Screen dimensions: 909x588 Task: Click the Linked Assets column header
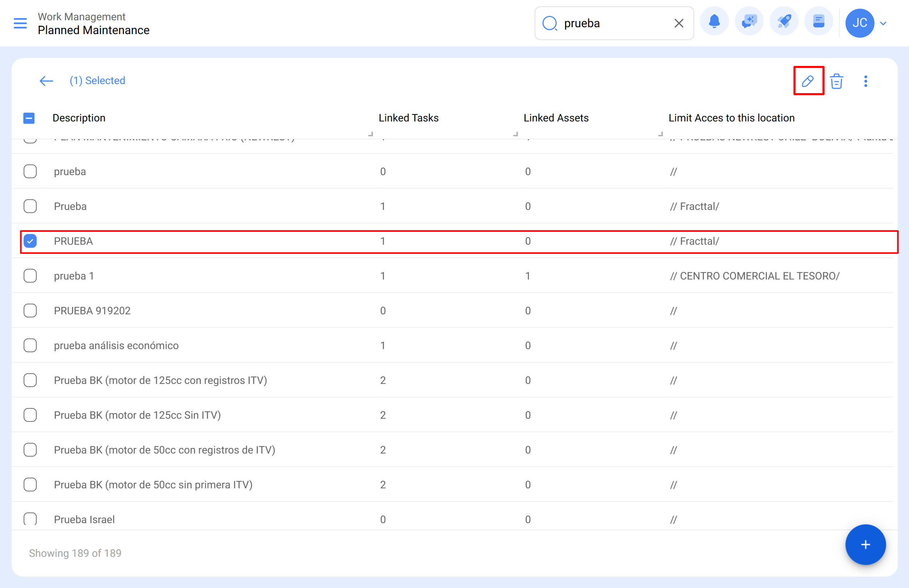(x=556, y=118)
